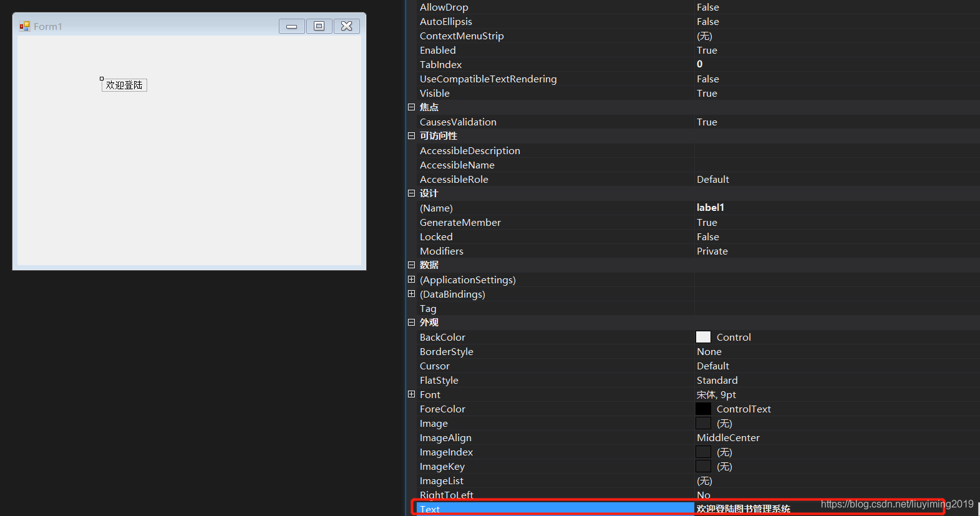Select the AutoEllipsis property name
This screenshot has width=980, height=516.
point(446,21)
